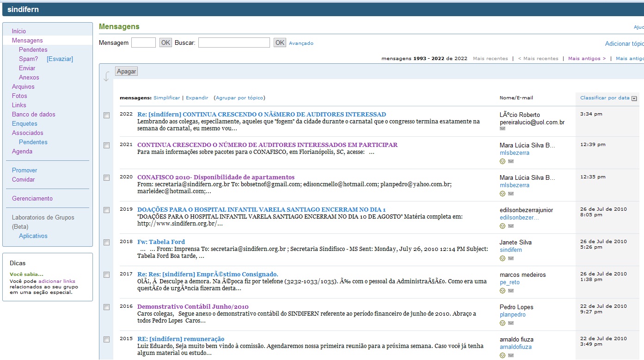Viewport: 644px width, 360px height.
Task: Open the Classificar por data dropdown arrow
Action: [634, 98]
